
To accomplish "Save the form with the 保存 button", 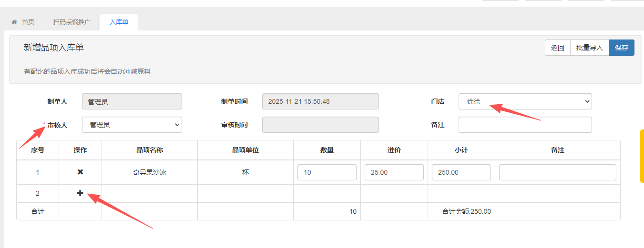I will 621,48.
